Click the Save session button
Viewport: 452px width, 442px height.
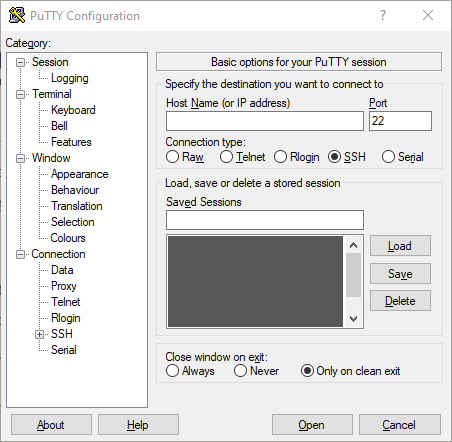pos(400,274)
